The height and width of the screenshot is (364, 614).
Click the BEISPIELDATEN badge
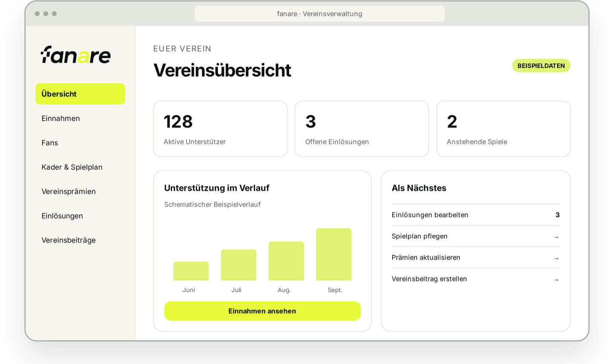541,65
